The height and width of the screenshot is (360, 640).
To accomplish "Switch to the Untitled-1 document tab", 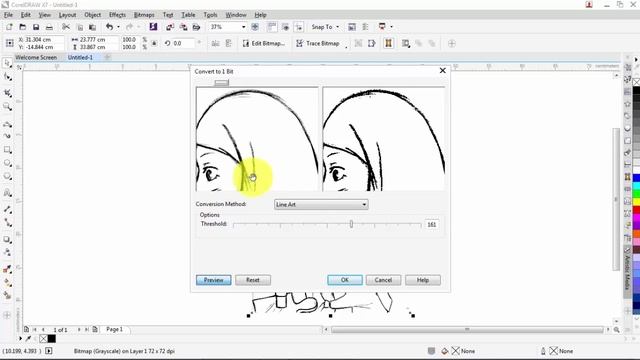I will [x=80, y=58].
